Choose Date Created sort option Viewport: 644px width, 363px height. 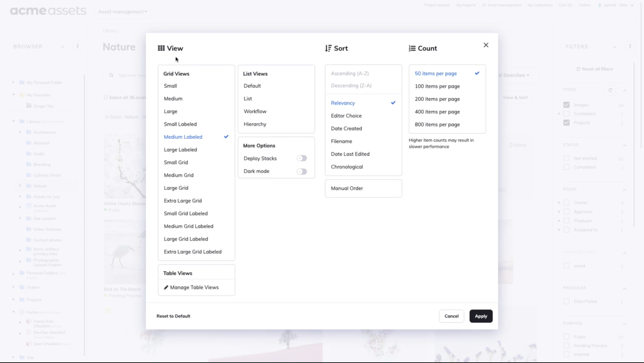(346, 129)
